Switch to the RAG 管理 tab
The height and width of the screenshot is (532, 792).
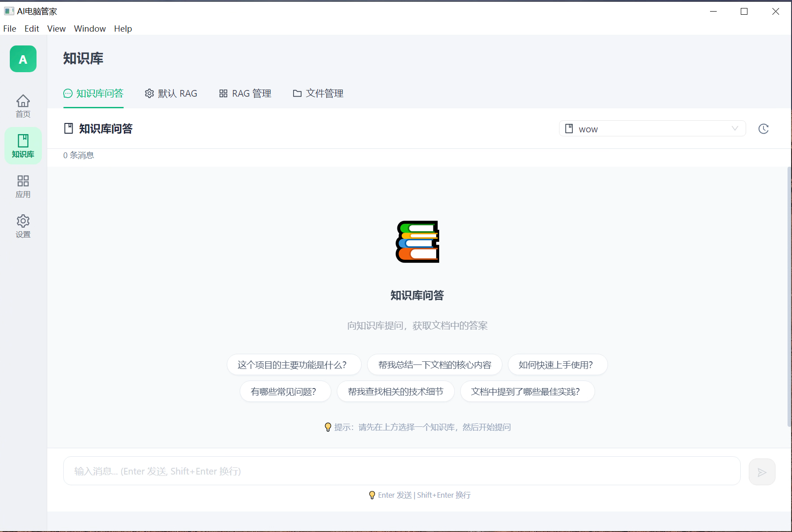pos(245,93)
